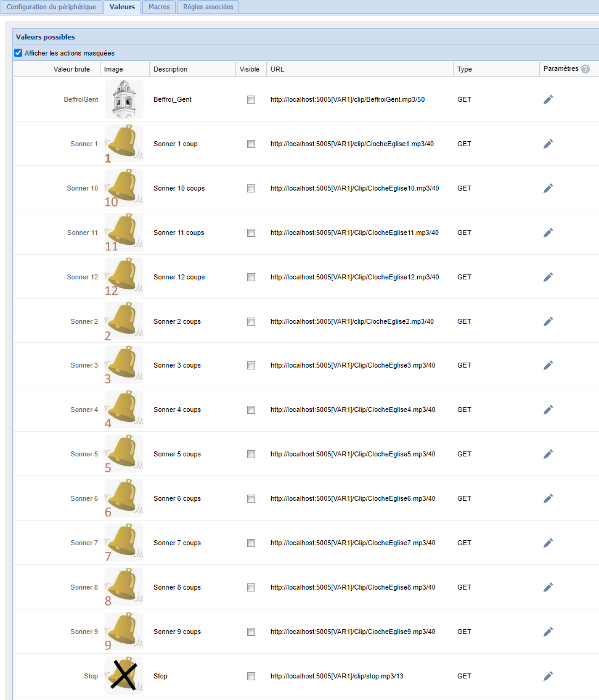This screenshot has height=700, width=599.
Task: Click the pencil edit icon for Beffroi_Gent
Action: click(548, 99)
